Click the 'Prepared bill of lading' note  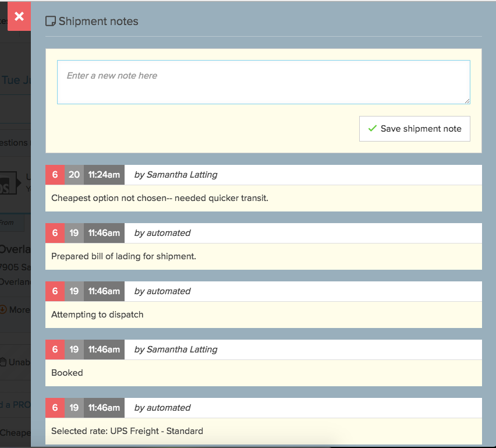pos(123,256)
